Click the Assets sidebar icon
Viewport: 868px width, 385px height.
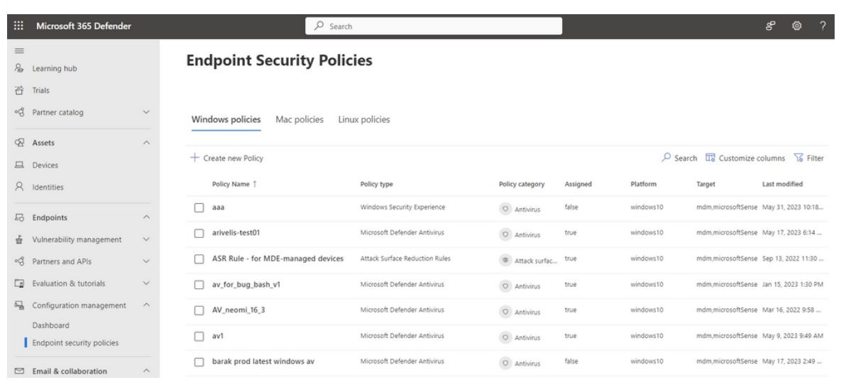pos(19,143)
